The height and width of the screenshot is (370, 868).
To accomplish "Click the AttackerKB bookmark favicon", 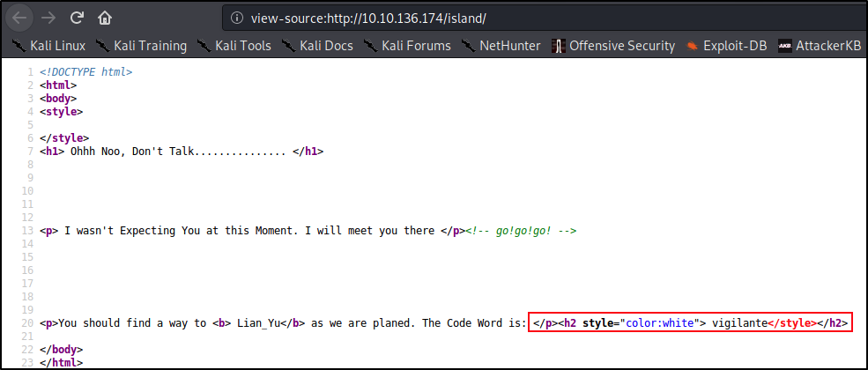I will tap(784, 46).
